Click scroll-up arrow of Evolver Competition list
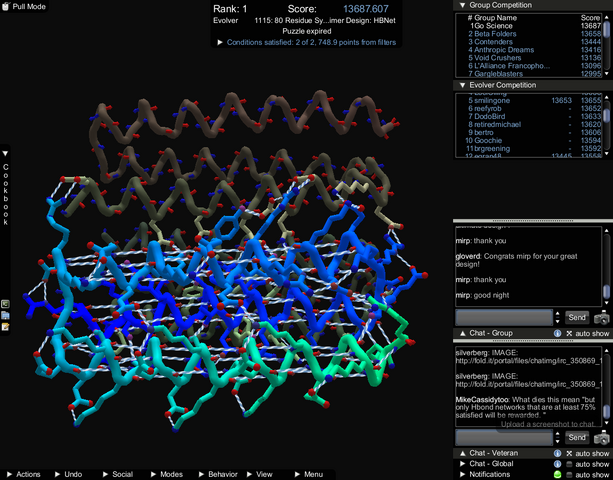This screenshot has height=480, width=613. click(x=607, y=97)
